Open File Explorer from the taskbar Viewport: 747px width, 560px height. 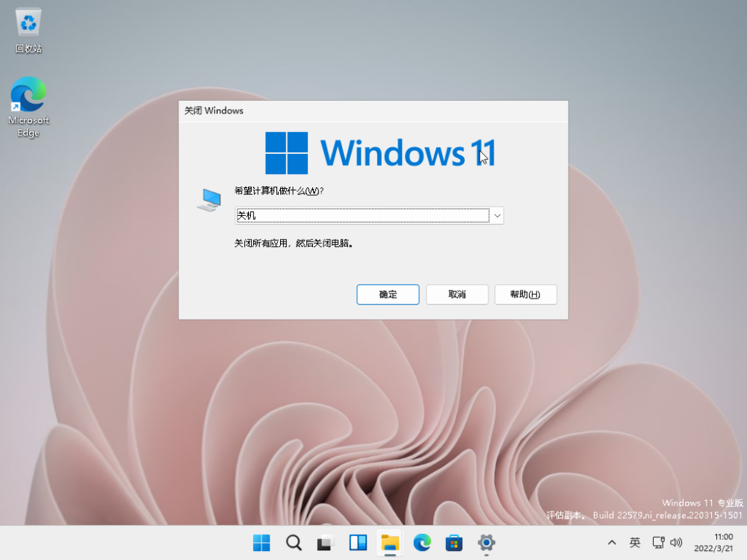390,542
